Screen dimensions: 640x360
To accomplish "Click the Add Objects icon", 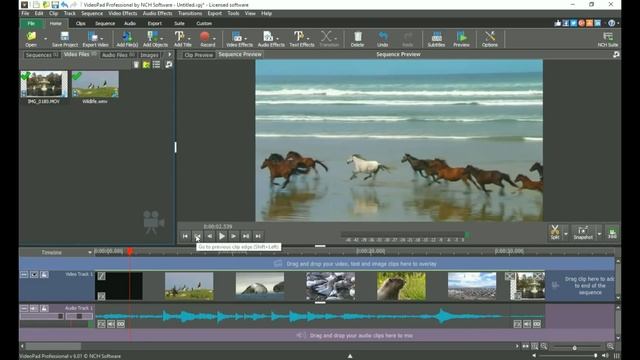I will [x=153, y=36].
